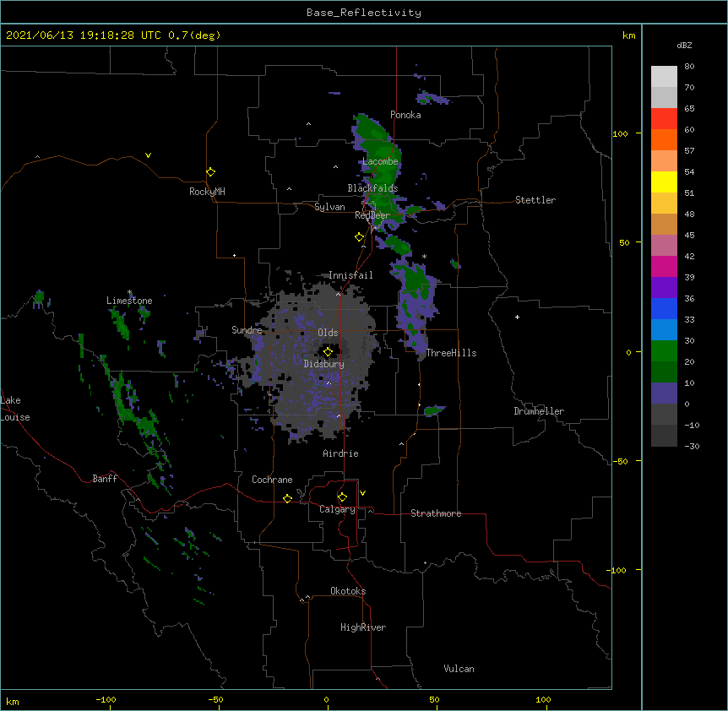Click the yellow diamond marker south of RedDeer
Screen dimensions: 728x711
tap(359, 236)
